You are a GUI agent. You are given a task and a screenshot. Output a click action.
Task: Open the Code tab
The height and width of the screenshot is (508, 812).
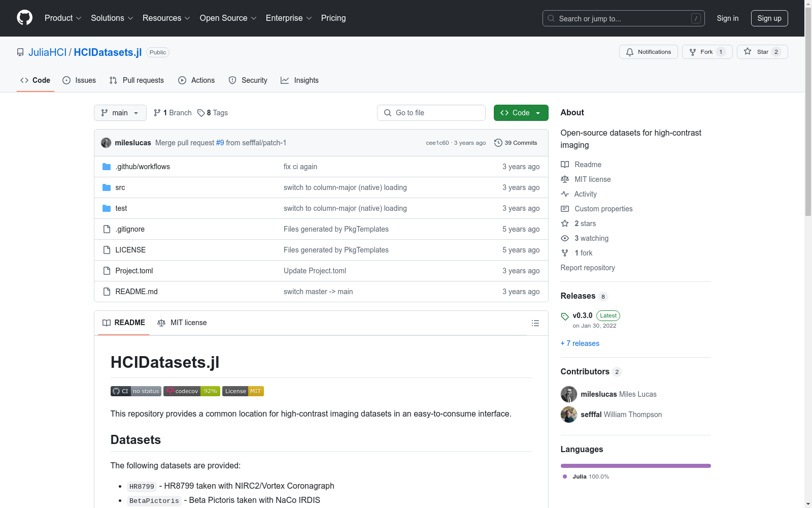36,80
